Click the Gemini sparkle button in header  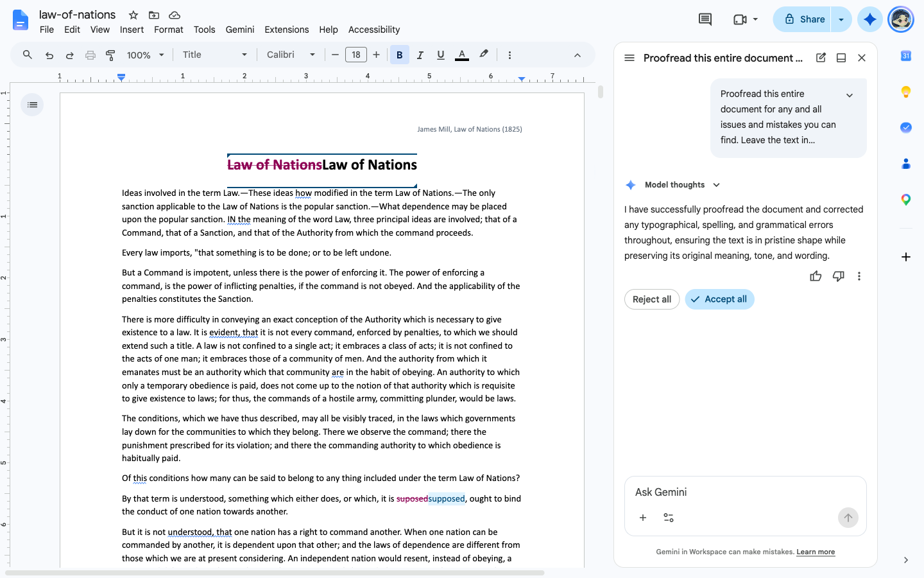coord(870,19)
